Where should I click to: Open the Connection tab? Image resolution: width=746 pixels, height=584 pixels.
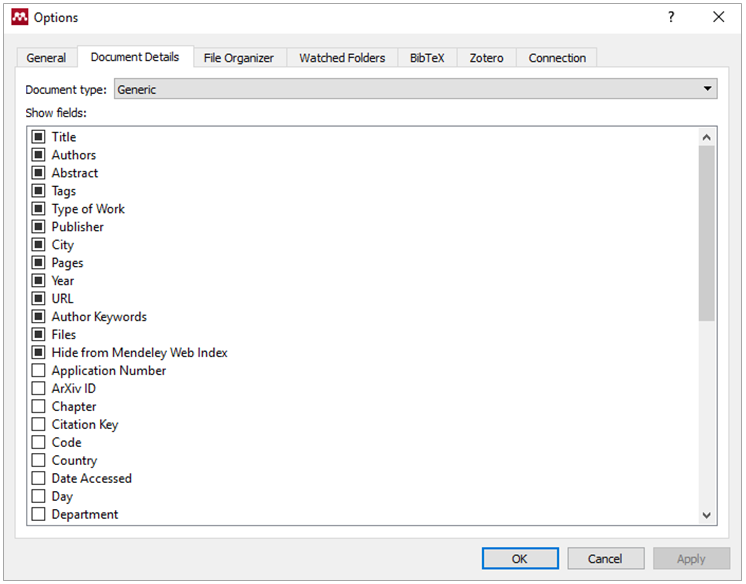557,58
